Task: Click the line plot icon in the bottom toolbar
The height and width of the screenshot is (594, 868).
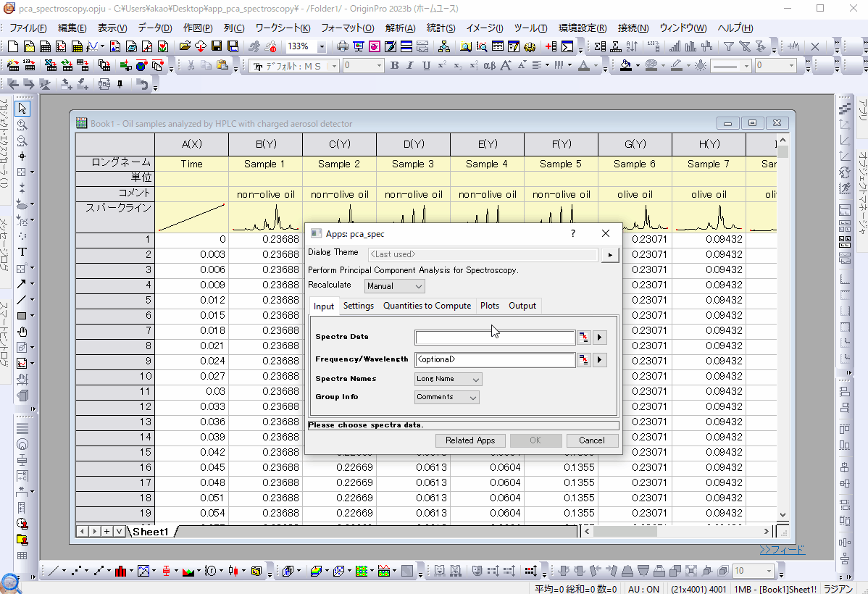Action: [53, 571]
